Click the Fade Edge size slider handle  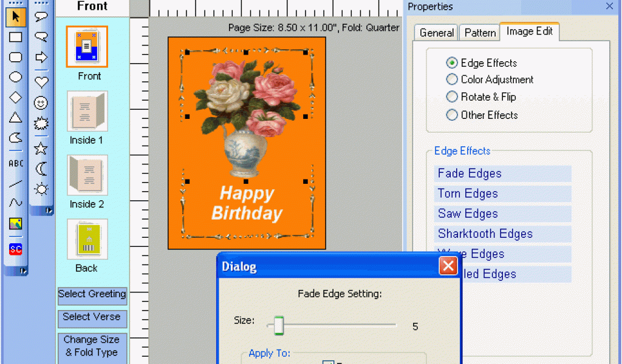[x=278, y=326]
